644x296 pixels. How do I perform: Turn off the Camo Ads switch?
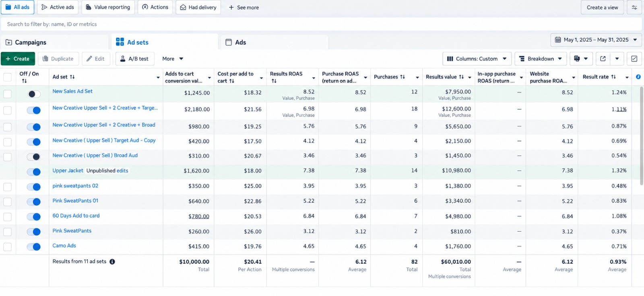point(34,247)
